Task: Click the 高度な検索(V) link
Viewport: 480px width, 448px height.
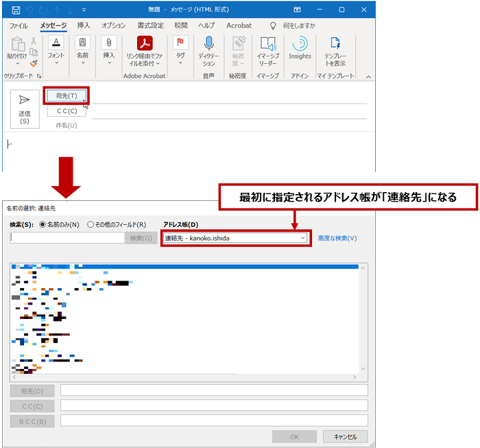Action: coord(337,238)
